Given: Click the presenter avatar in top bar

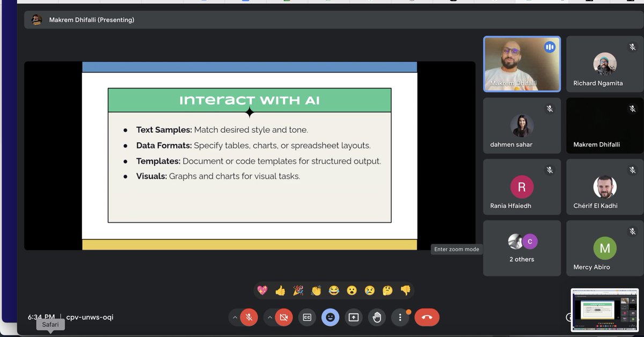Looking at the screenshot, I should coord(36,20).
